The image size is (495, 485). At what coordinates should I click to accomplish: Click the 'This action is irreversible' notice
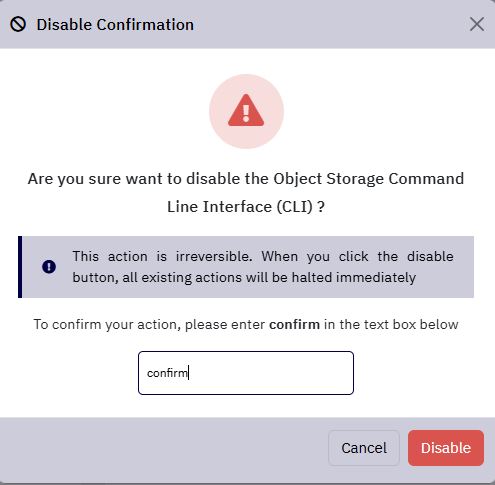pyautogui.click(x=246, y=267)
